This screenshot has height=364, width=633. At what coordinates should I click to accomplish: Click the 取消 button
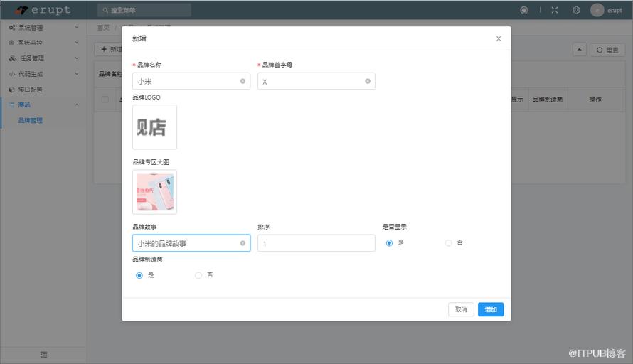tap(461, 309)
